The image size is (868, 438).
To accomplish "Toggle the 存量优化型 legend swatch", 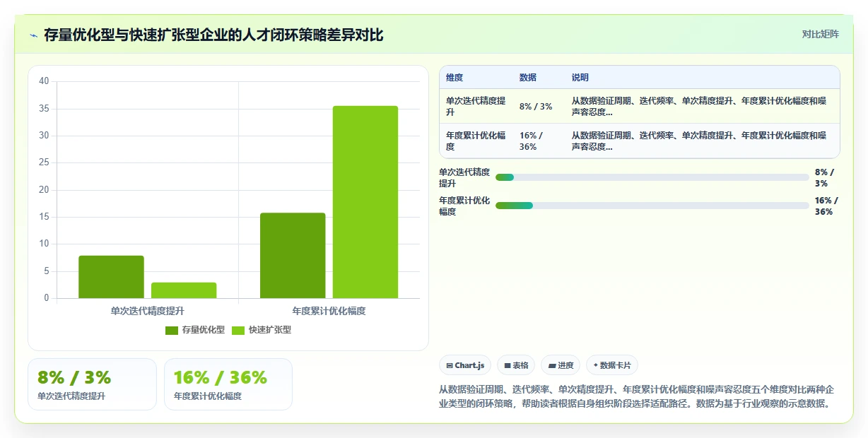I will (x=172, y=330).
